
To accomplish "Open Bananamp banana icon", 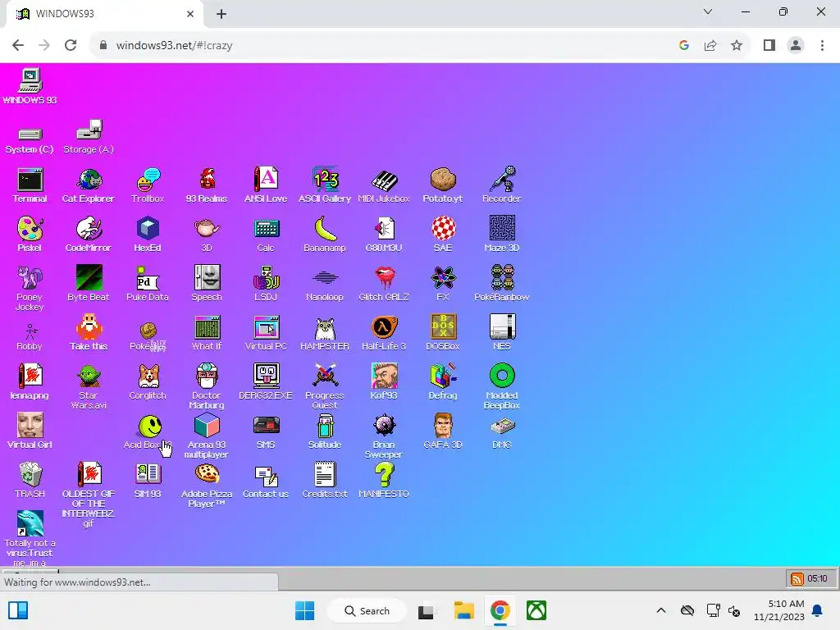I will [x=325, y=235].
